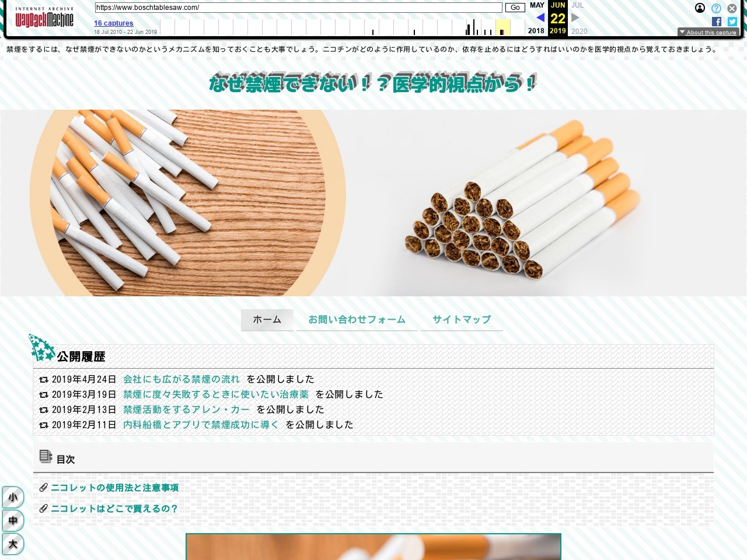Open the user account icon
The image size is (747, 560).
point(700,8)
